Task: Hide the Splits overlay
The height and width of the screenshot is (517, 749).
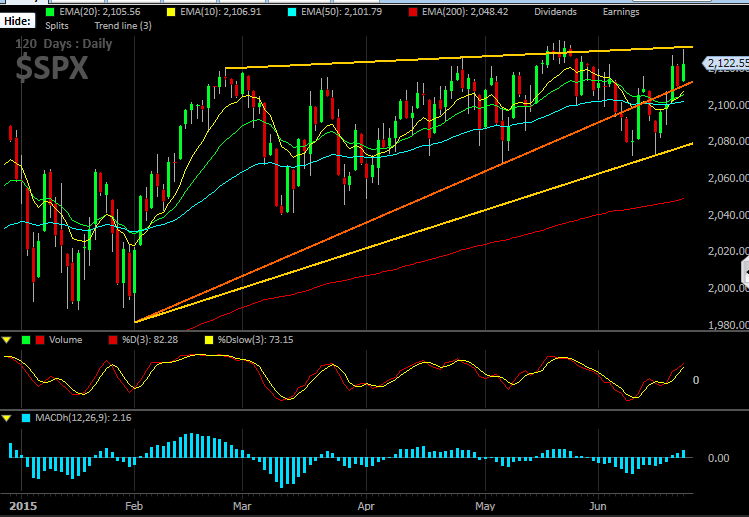Action: [57, 26]
